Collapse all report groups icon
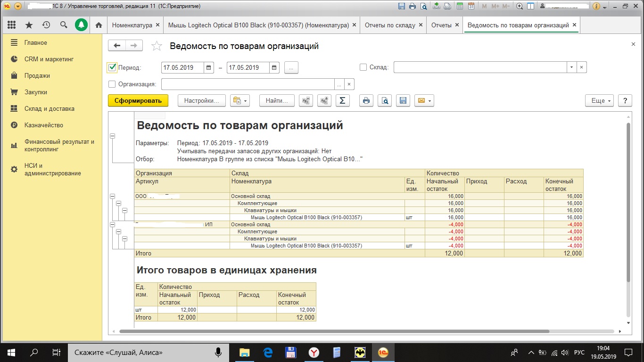This screenshot has width=644, height=362. (x=306, y=100)
